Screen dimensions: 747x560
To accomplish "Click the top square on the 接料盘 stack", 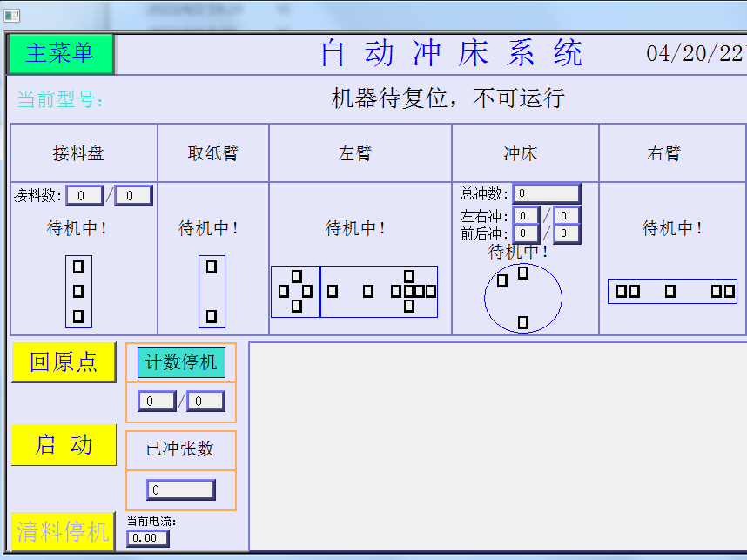I will [77, 266].
